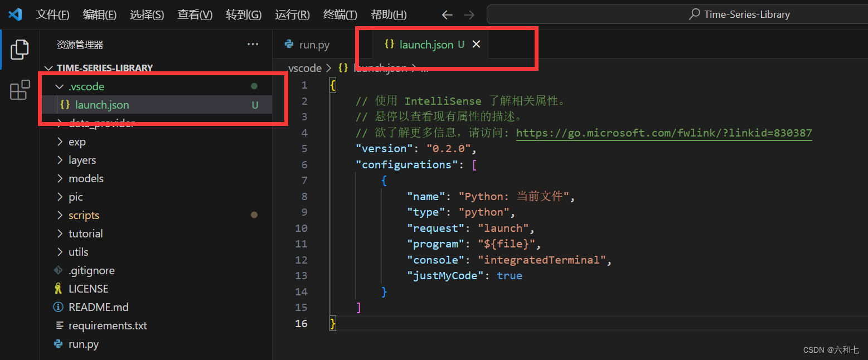
Task: Open the Extensions activity bar icon
Action: pyautogui.click(x=20, y=90)
